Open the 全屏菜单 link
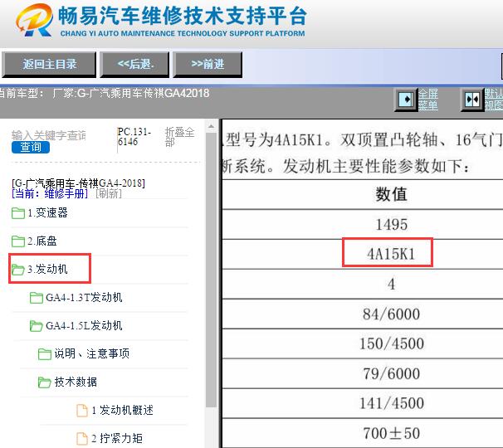The image size is (503, 448). pyautogui.click(x=428, y=100)
